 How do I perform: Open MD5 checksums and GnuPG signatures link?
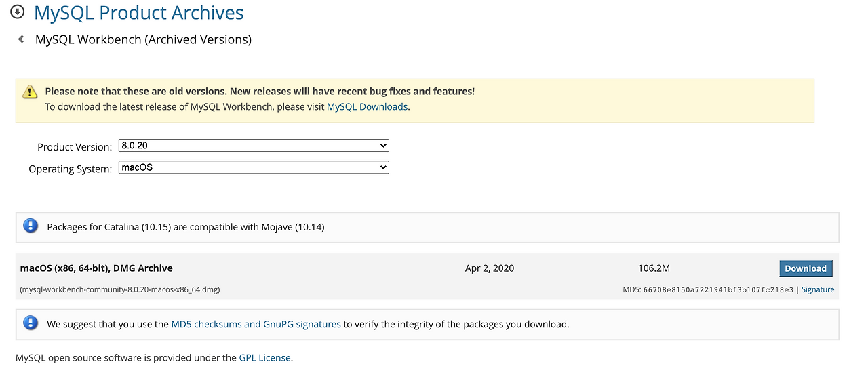pos(256,324)
